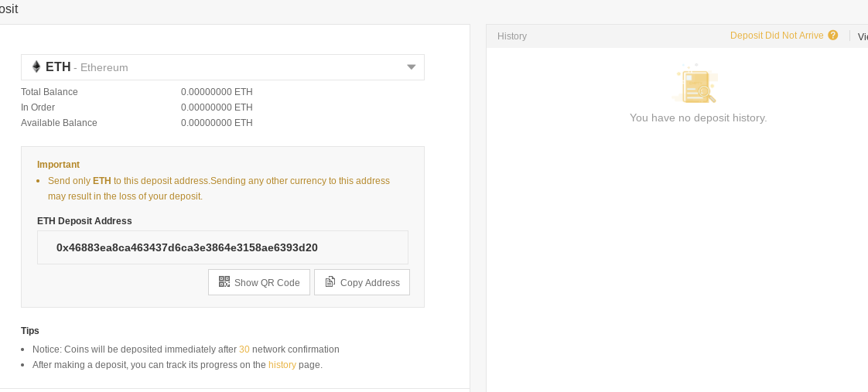
Task: Click the QR code icon
Action: [224, 282]
